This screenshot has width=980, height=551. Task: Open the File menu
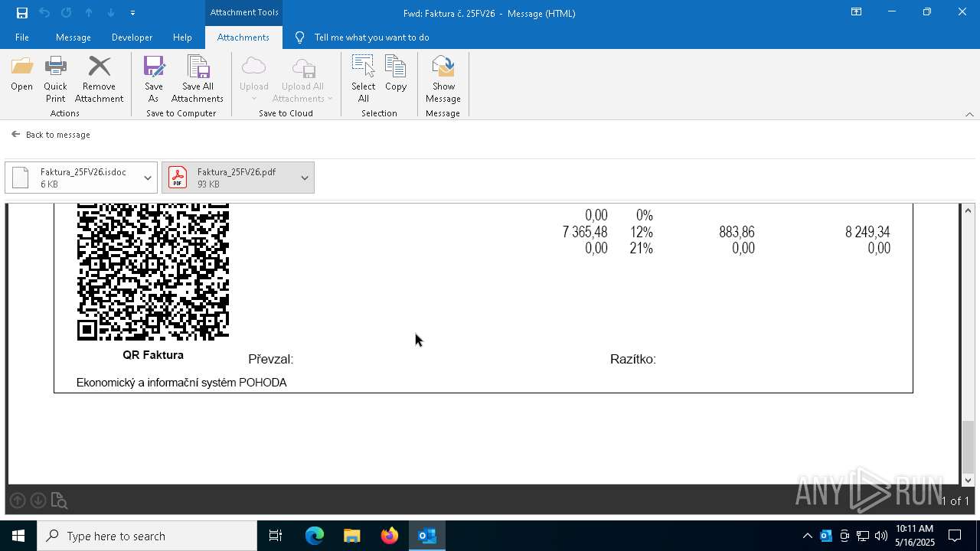pos(22,37)
